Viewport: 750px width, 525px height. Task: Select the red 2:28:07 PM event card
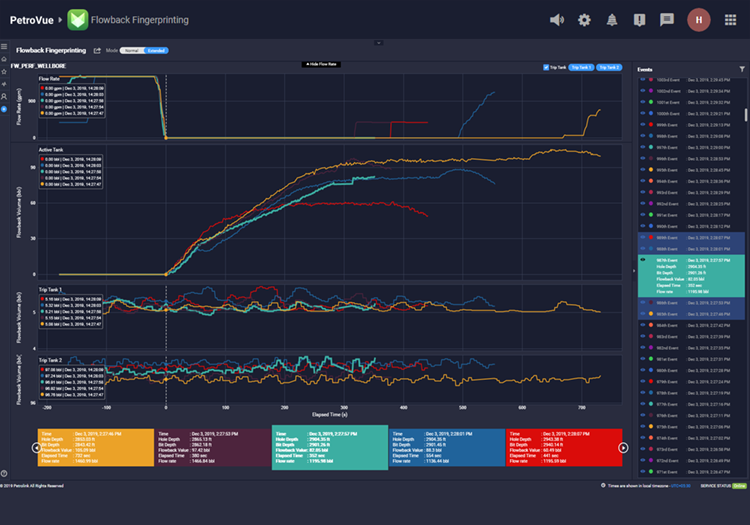(564, 448)
